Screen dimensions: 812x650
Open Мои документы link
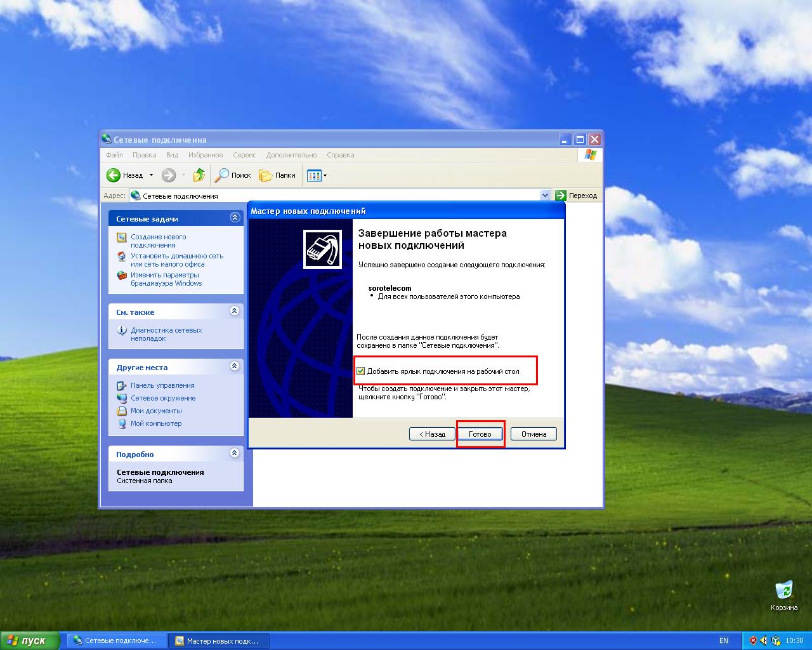156,411
